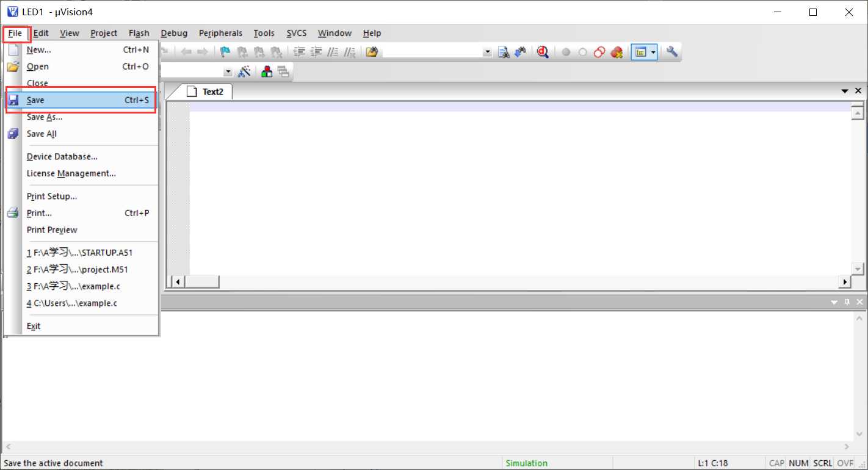868x470 pixels.
Task: Click the Save All disks icon
Action: [x=13, y=134]
